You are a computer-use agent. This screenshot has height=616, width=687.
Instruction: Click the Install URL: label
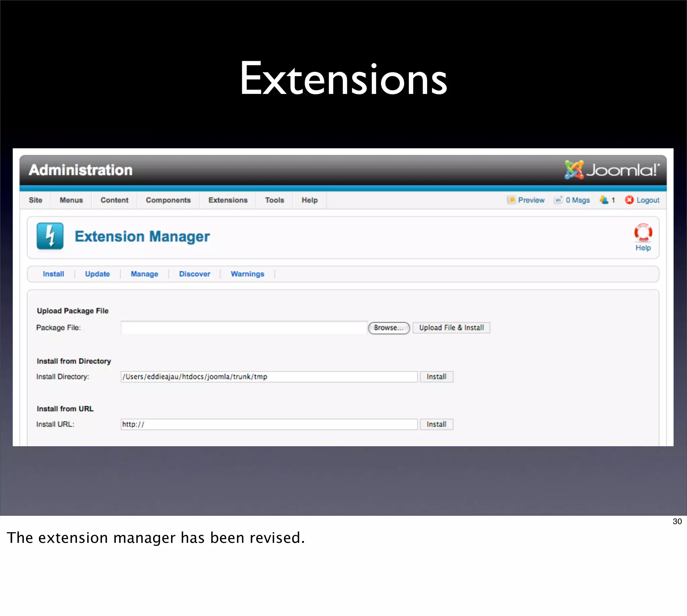55,424
